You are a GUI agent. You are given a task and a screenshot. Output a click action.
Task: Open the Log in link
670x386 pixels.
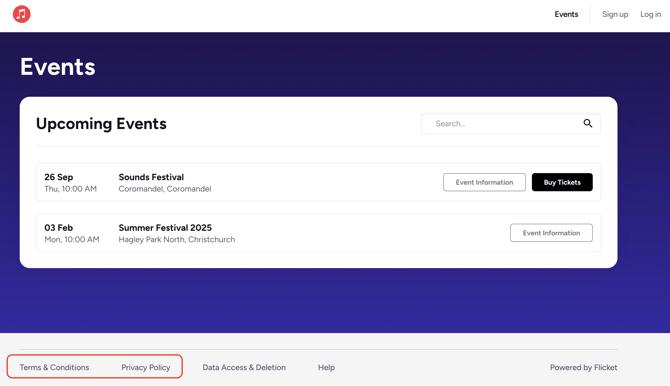click(x=650, y=14)
